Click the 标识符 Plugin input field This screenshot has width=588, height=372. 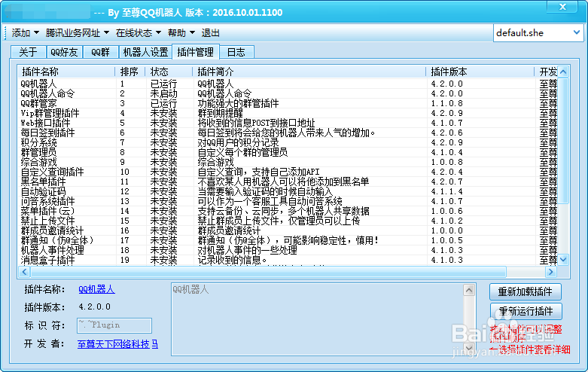coord(114,325)
